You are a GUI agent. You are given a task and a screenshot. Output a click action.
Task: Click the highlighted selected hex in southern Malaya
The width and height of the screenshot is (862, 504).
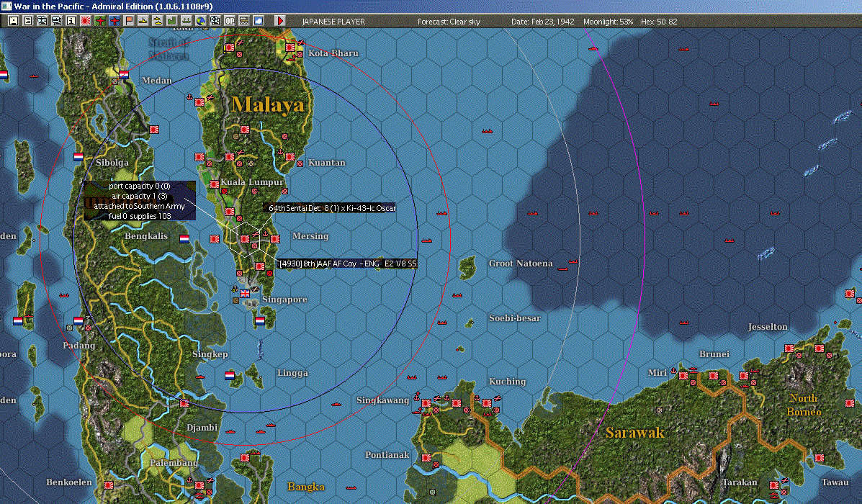(x=245, y=239)
